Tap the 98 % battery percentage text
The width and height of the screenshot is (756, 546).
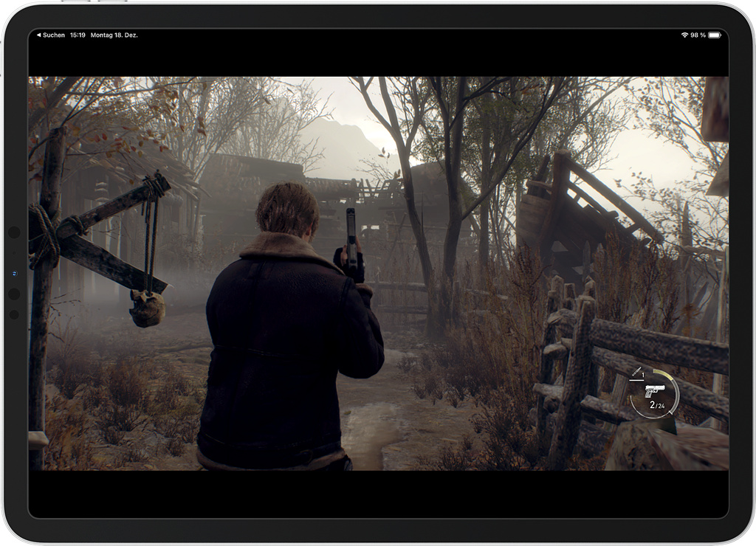698,35
